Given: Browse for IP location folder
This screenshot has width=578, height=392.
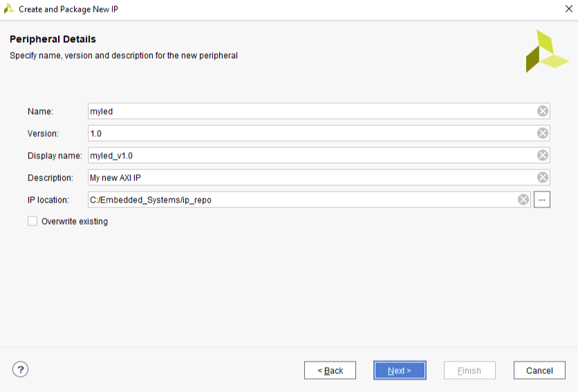Looking at the screenshot, I should [542, 200].
